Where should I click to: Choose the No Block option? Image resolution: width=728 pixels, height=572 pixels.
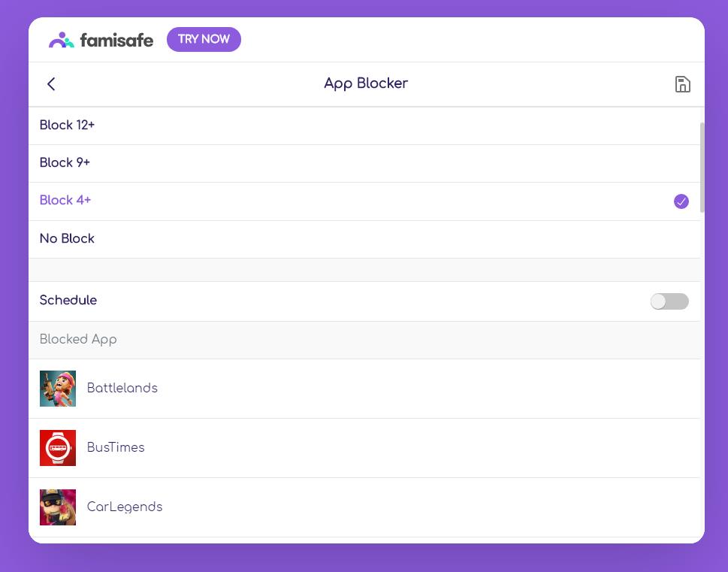tap(68, 239)
